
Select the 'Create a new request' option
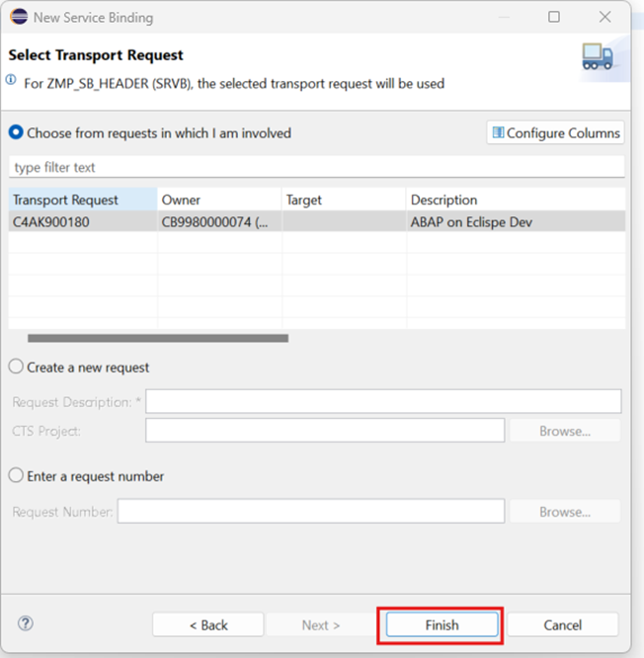[16, 367]
